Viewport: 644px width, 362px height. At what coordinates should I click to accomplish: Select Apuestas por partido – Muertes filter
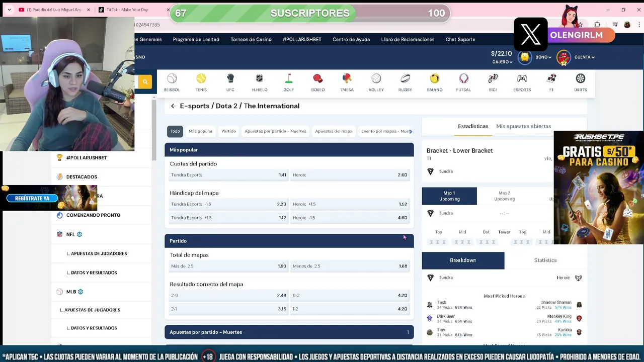[x=275, y=131]
